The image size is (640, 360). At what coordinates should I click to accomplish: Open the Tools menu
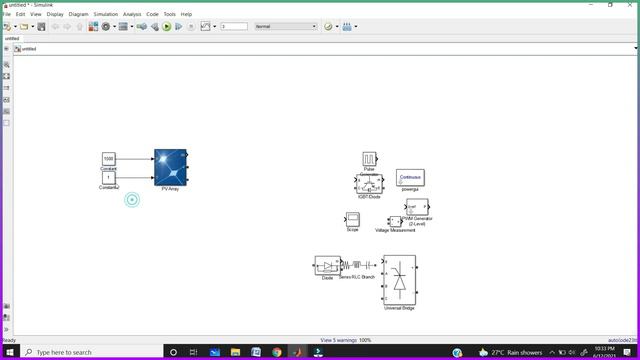coord(169,14)
